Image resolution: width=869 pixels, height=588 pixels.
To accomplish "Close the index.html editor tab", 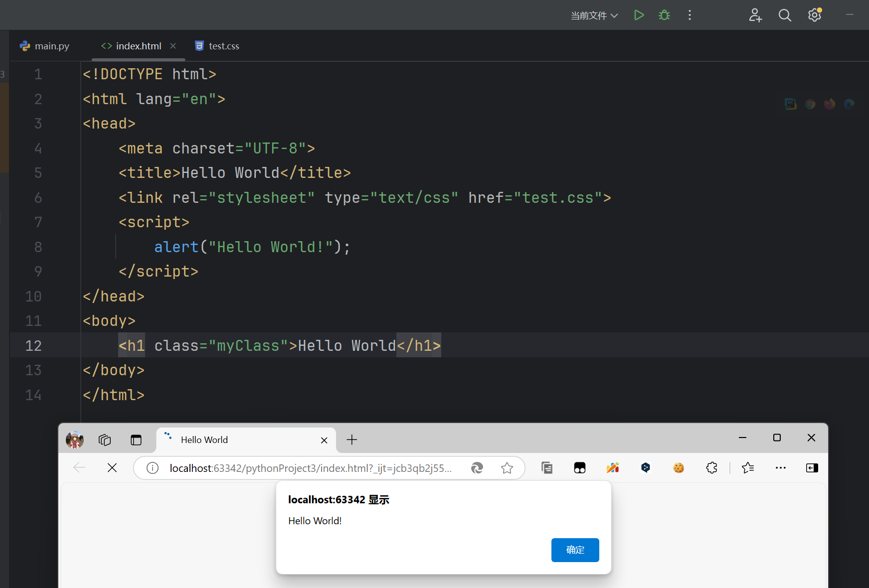I will pos(173,46).
